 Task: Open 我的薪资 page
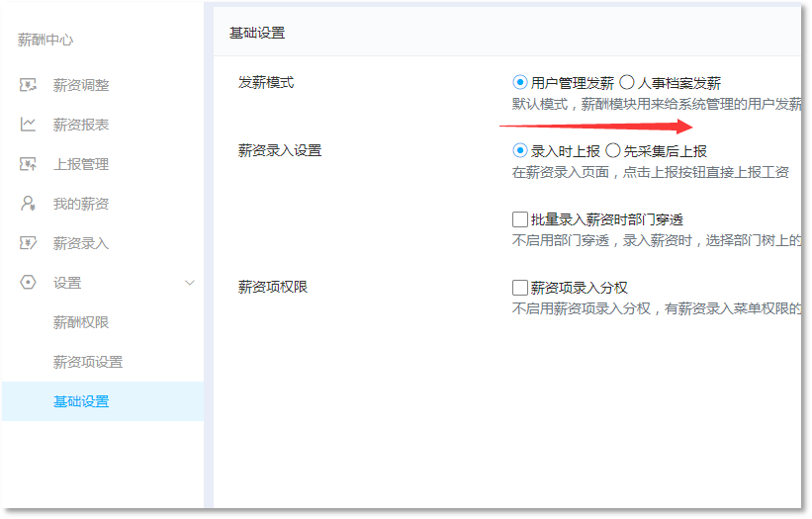81,204
